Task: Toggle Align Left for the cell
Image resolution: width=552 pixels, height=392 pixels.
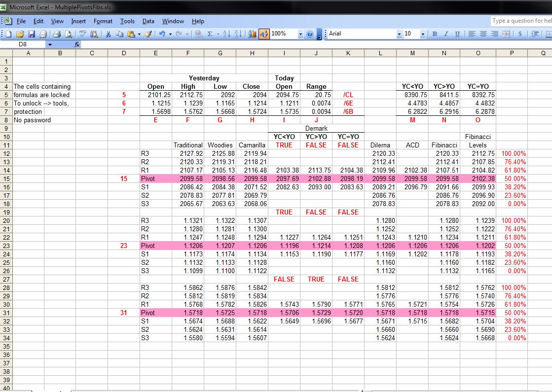Action: tap(472, 34)
